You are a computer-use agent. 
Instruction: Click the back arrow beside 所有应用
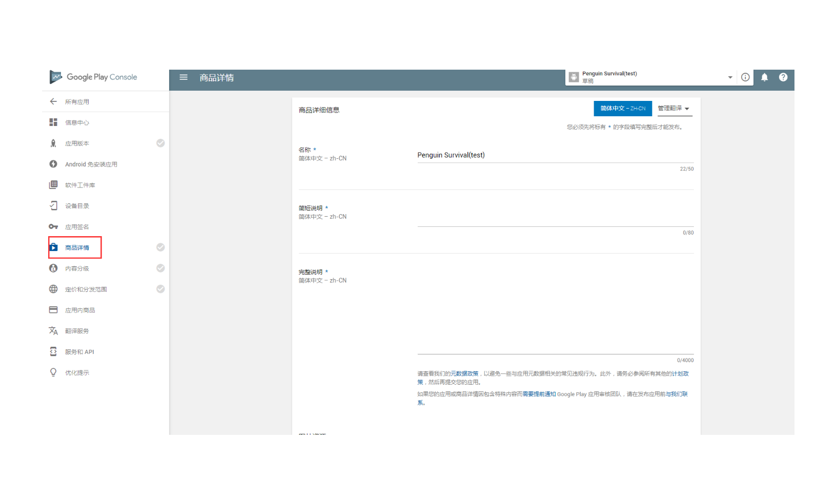pos(53,101)
